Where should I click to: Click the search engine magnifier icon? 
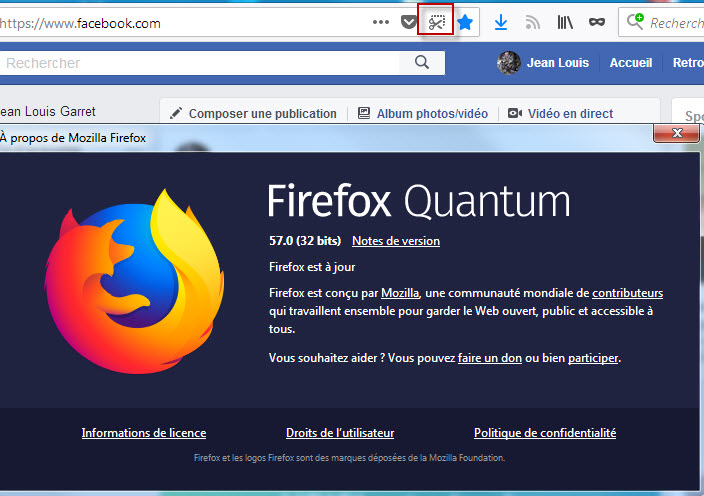(635, 22)
